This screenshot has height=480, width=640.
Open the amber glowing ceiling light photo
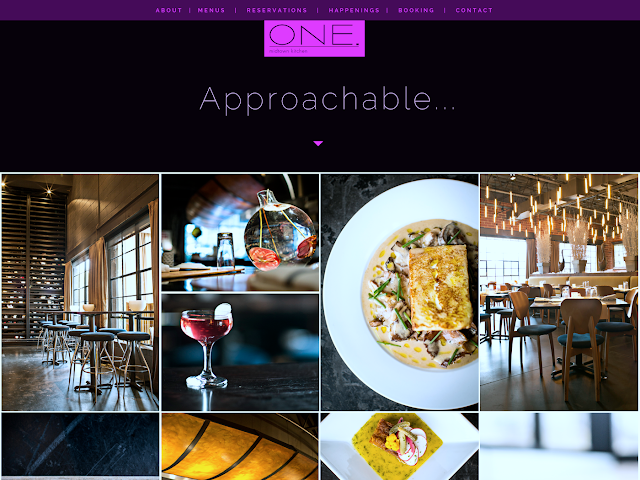point(240,447)
